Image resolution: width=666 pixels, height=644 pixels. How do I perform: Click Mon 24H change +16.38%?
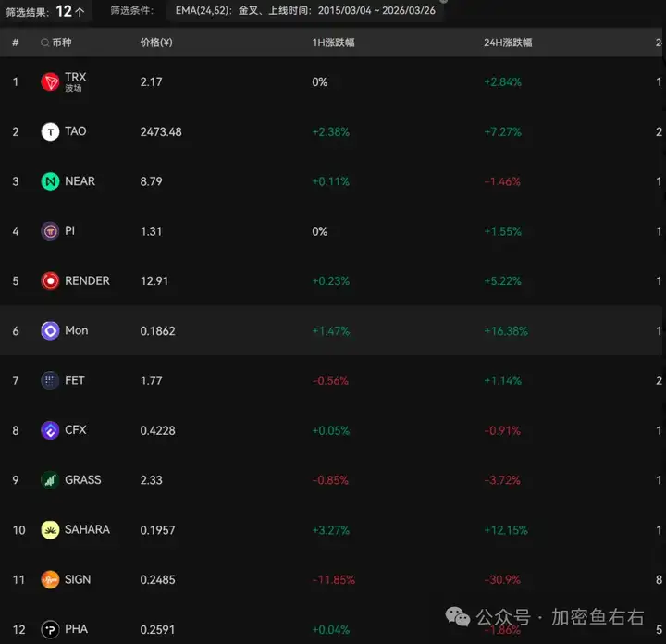[506, 331]
